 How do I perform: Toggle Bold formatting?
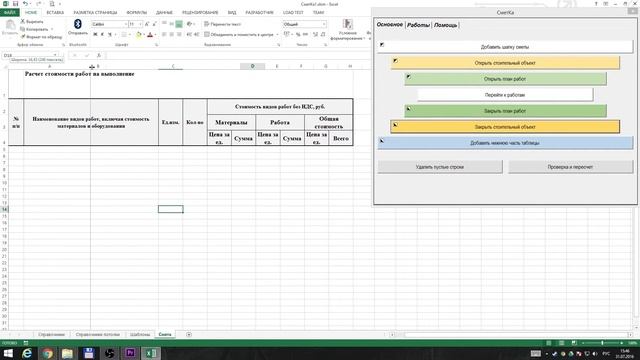[x=95, y=35]
